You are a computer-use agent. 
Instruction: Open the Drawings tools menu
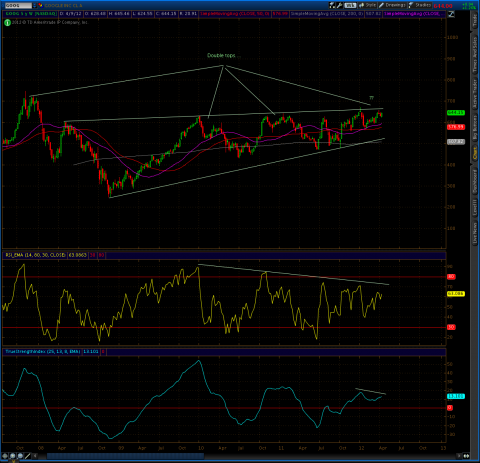click(392, 5)
